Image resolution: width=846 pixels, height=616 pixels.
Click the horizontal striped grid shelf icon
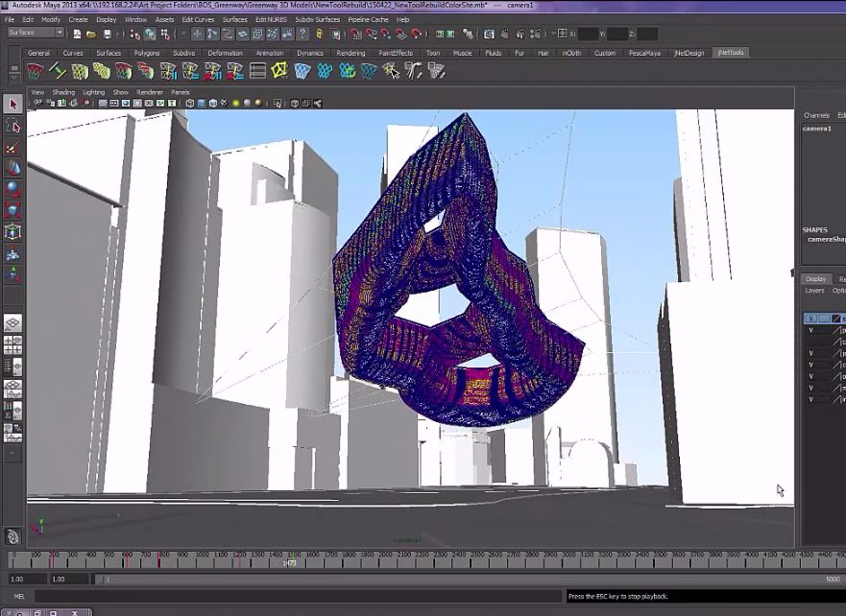tap(257, 71)
